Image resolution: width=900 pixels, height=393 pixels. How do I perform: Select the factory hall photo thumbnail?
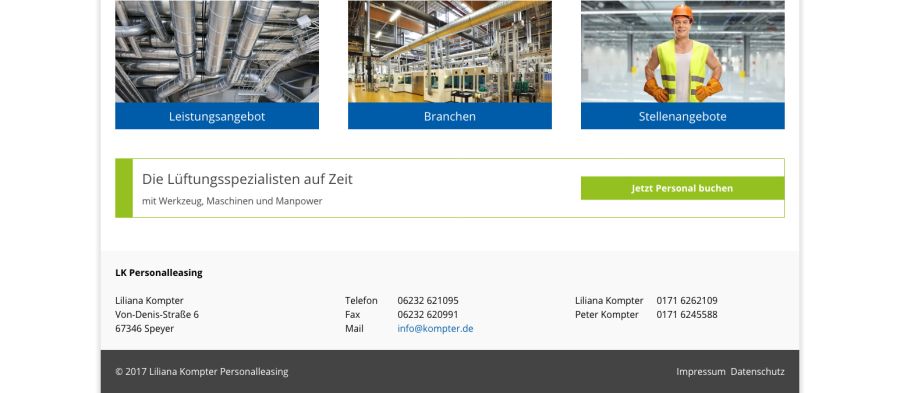coord(449,52)
